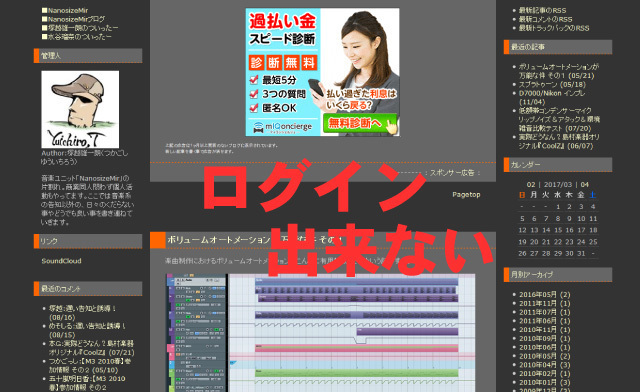The height and width of the screenshot is (392, 640).
Task: Open the 最新コメントのRSS feed link
Action: coord(545,19)
